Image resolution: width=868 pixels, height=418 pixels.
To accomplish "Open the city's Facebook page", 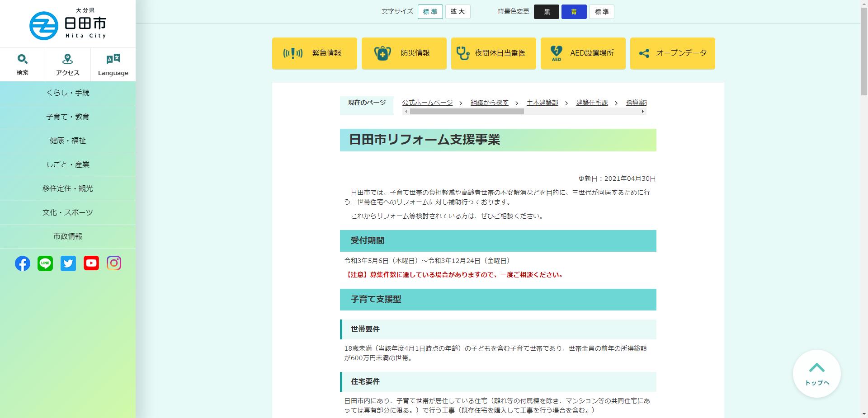I will tap(22, 263).
